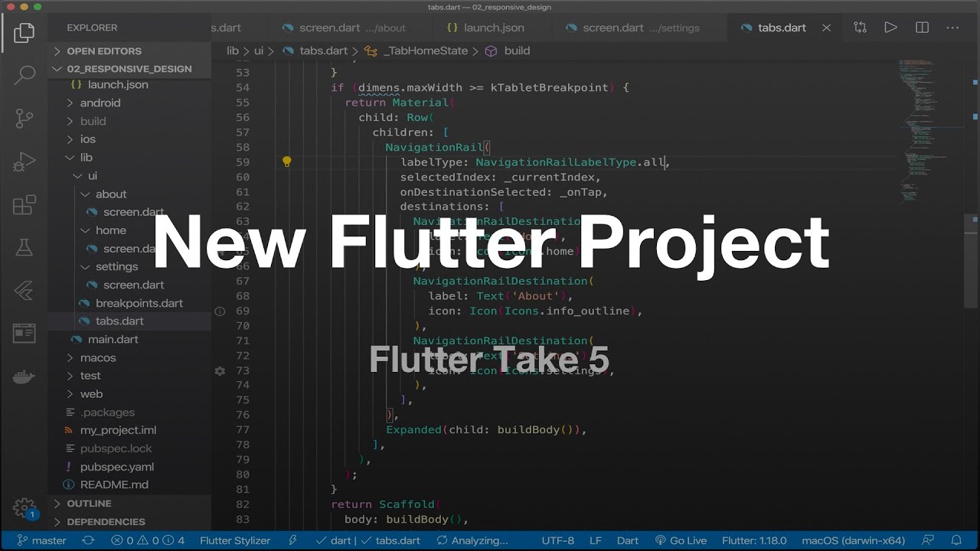
Task: Click the lib breadcrumb
Action: tap(233, 51)
